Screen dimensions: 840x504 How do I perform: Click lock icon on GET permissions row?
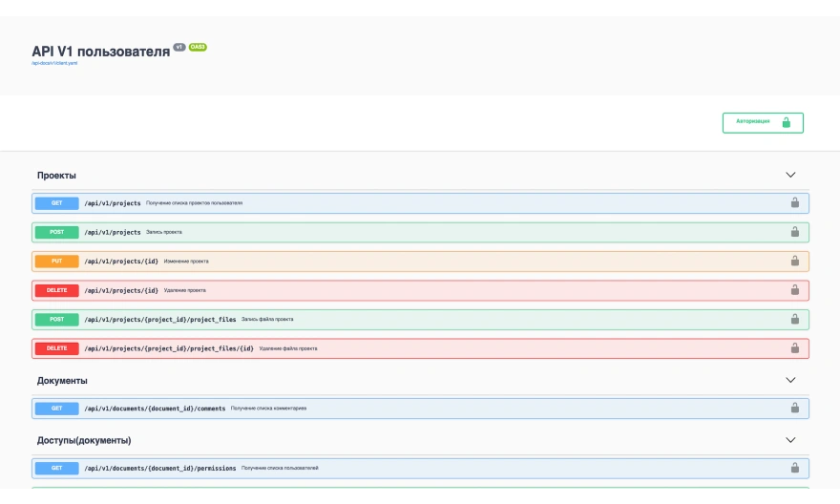click(x=794, y=468)
